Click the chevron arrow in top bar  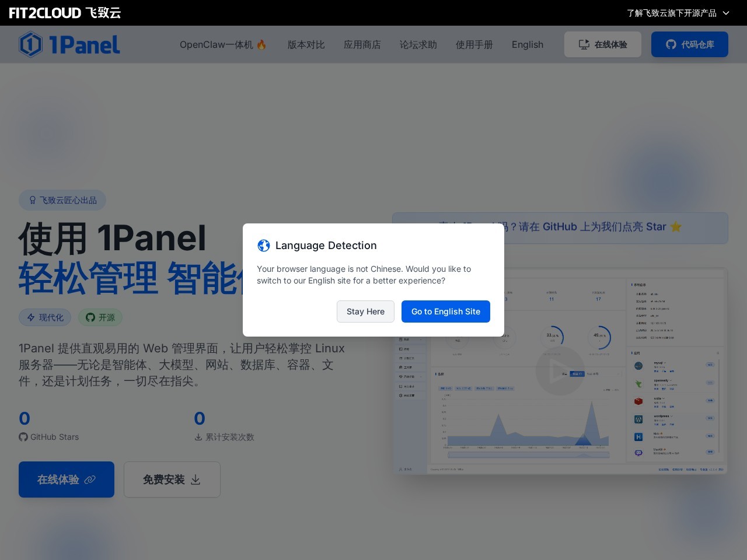tap(726, 13)
